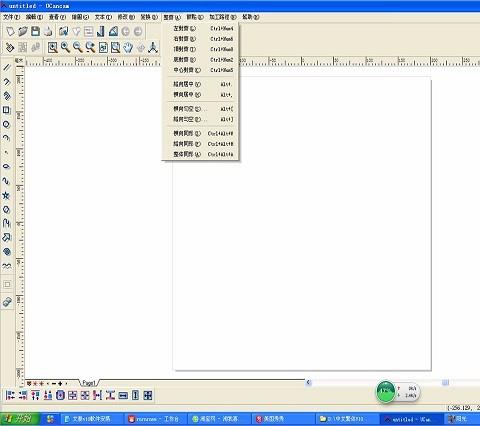Screen dimensions: 480x426
Task: Choose 左对齐 align left (Ctrl+Num4)
Action: point(200,29)
